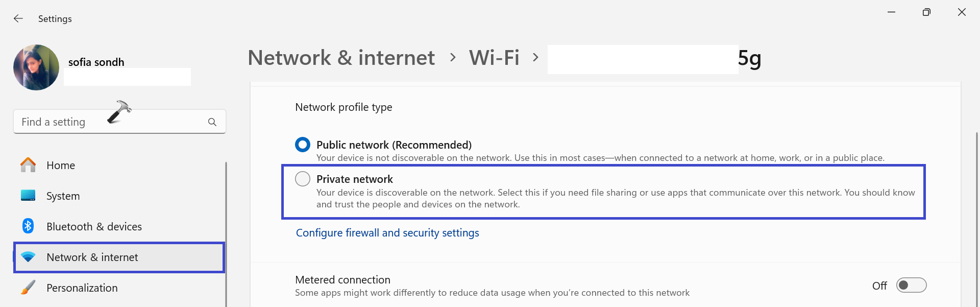Open Bluetooth & devices settings
This screenshot has height=307, width=980.
coord(94,227)
